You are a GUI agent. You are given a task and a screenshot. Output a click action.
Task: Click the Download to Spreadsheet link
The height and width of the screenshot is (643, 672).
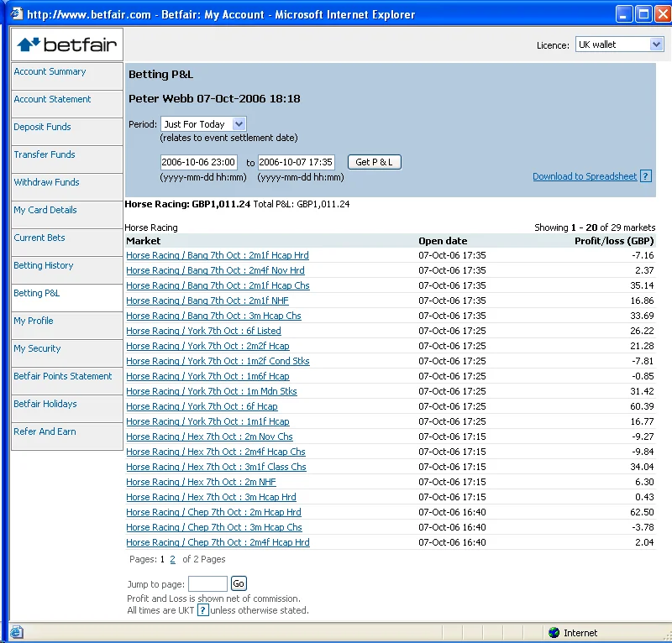pos(585,176)
